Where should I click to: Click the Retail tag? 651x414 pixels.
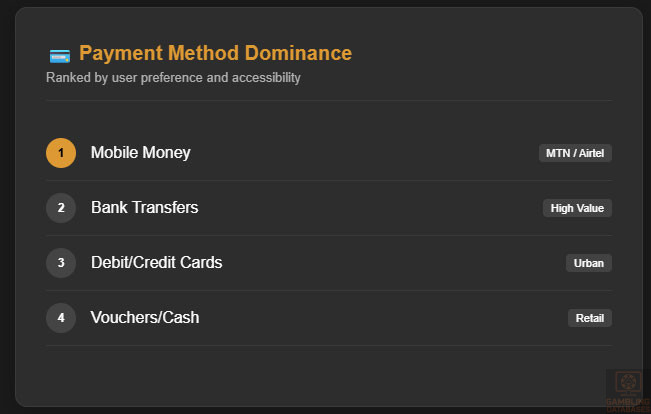pyautogui.click(x=589, y=318)
